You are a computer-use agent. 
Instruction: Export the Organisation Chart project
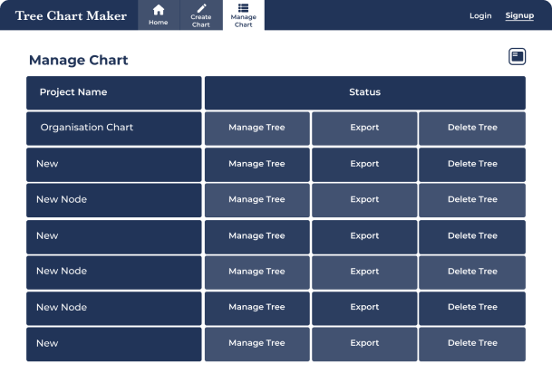tap(364, 128)
